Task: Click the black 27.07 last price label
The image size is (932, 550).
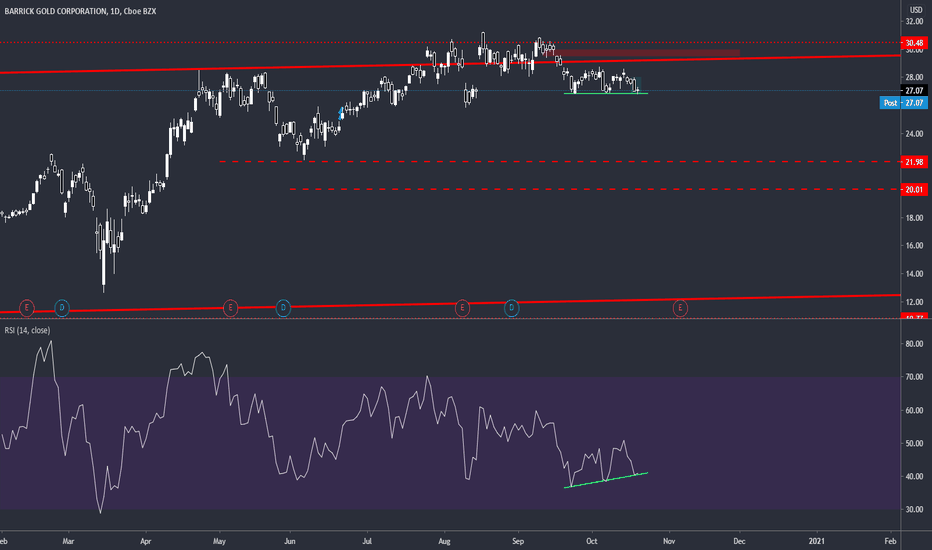Action: point(914,90)
